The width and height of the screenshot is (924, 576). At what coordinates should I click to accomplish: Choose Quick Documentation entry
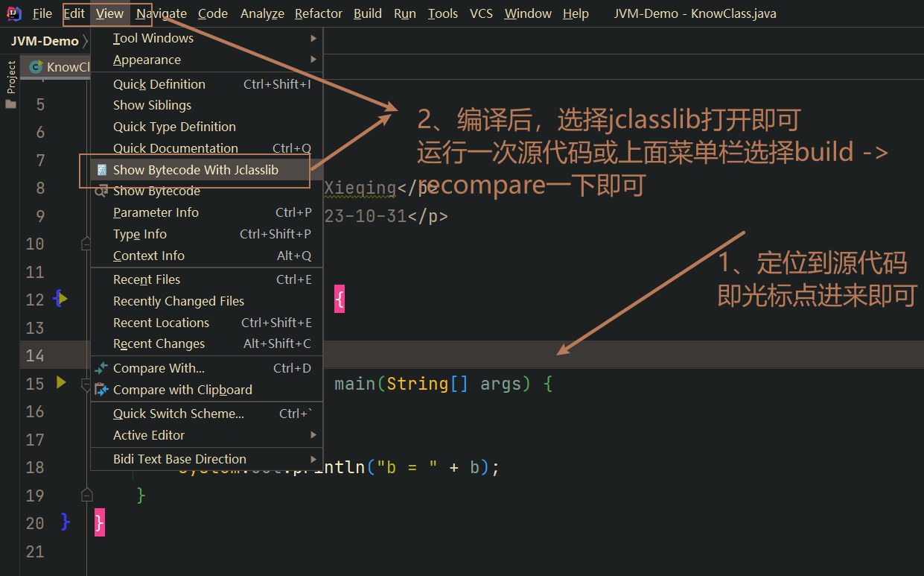(206, 148)
